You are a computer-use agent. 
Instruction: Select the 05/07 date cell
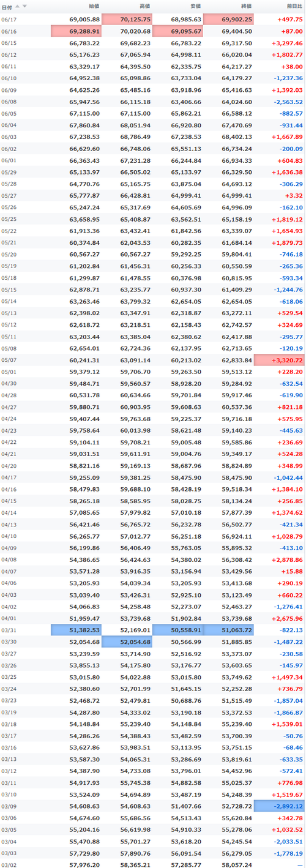pos(9,361)
